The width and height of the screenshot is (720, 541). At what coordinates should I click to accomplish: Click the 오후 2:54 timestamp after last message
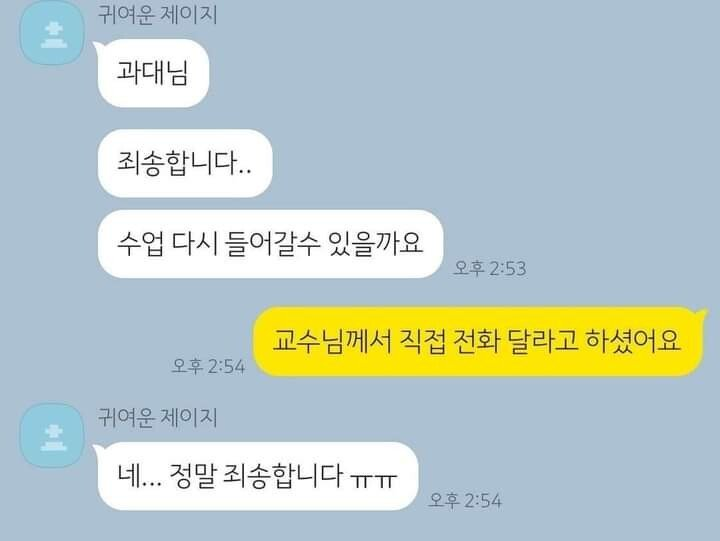point(465,500)
